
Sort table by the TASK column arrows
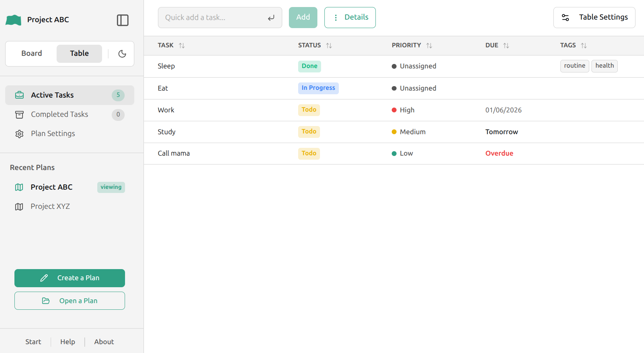(x=182, y=45)
